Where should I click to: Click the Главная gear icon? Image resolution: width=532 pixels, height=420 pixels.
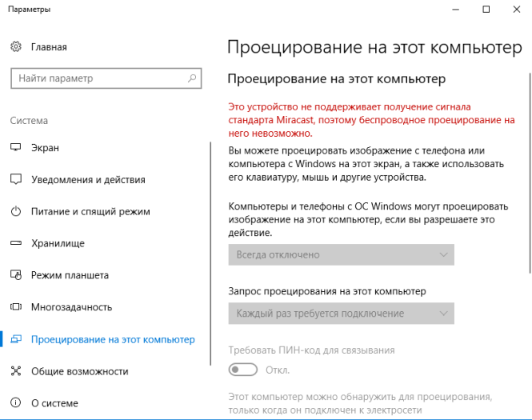(x=16, y=47)
